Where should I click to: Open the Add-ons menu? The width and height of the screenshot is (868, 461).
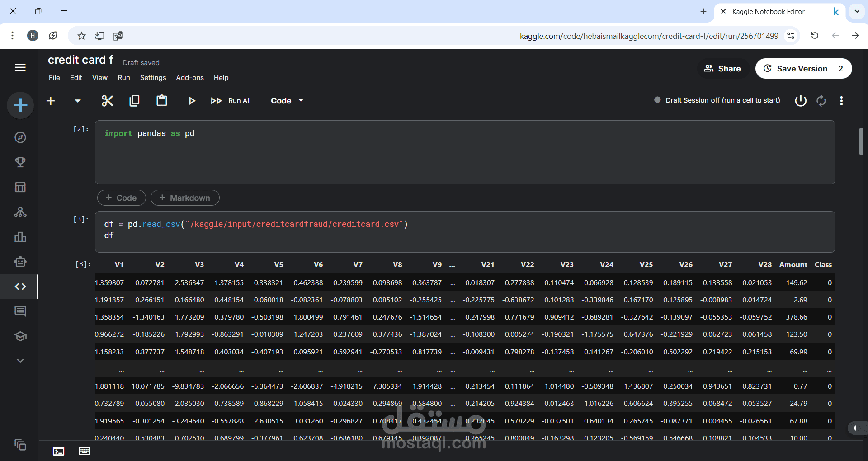(x=190, y=78)
